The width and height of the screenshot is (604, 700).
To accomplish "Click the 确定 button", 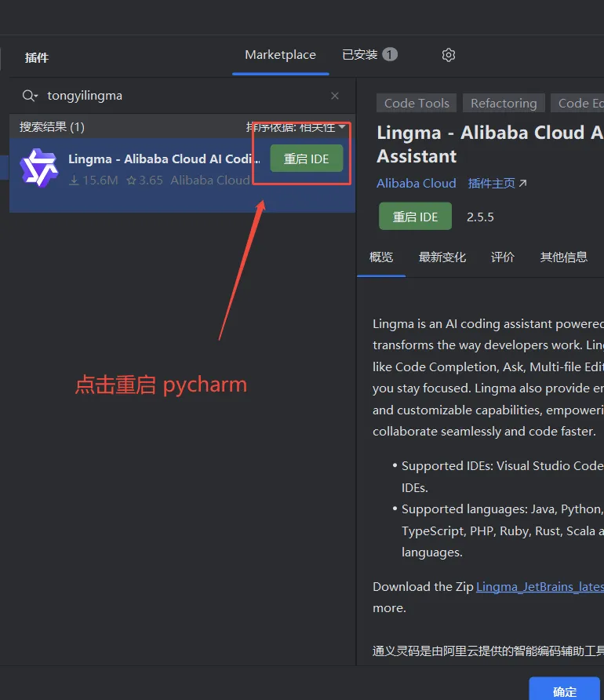I will click(564, 690).
